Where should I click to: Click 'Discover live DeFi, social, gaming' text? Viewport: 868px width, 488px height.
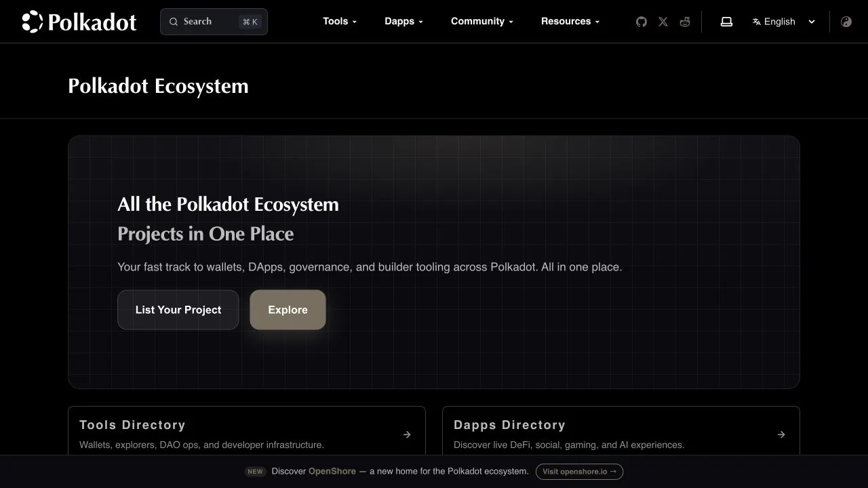(569, 445)
